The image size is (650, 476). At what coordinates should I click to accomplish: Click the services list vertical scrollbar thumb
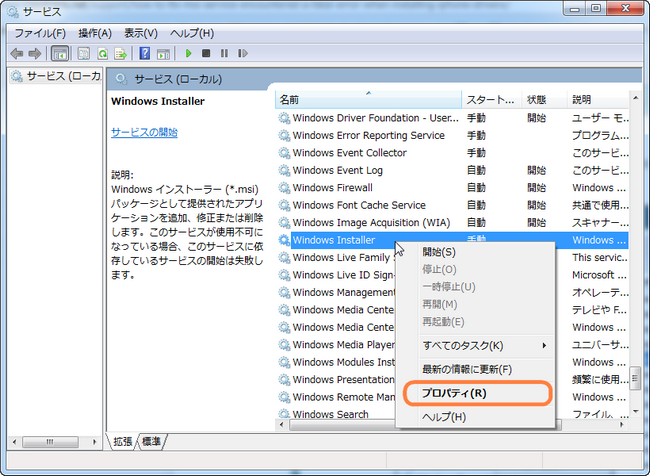pos(635,378)
